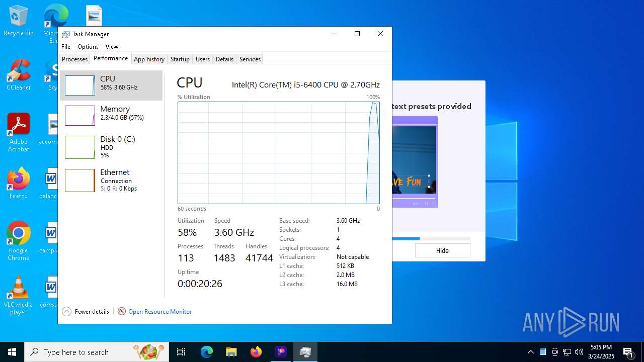Switch to the Services tab
644x362 pixels.
pyautogui.click(x=250, y=59)
